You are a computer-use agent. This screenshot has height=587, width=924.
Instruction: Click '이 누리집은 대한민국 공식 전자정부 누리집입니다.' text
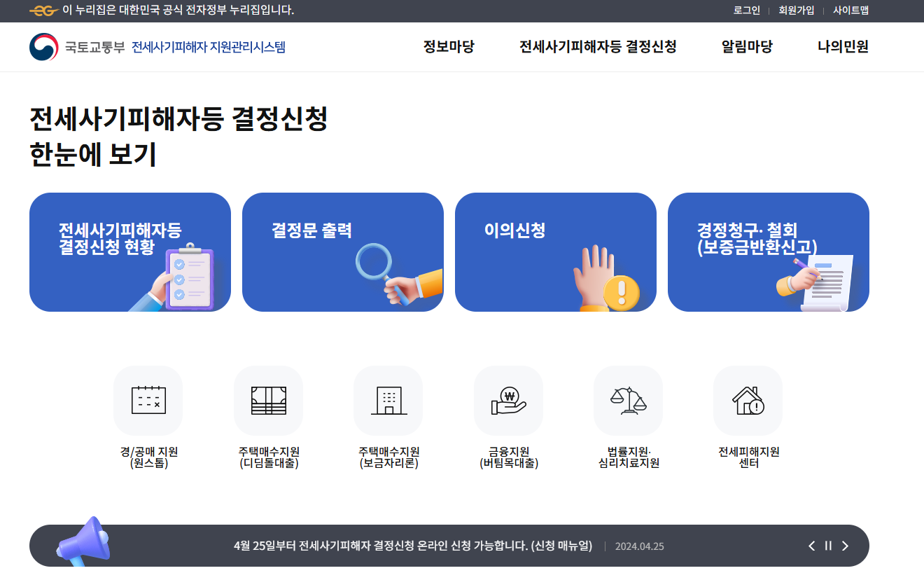(x=178, y=11)
